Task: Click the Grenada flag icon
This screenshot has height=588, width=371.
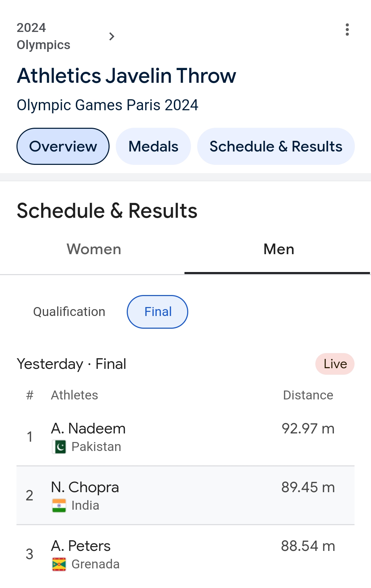Action: coord(59,564)
